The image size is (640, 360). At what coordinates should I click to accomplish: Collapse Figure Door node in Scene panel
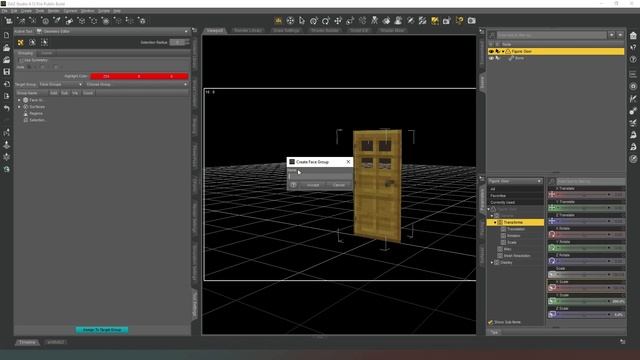tap(503, 51)
